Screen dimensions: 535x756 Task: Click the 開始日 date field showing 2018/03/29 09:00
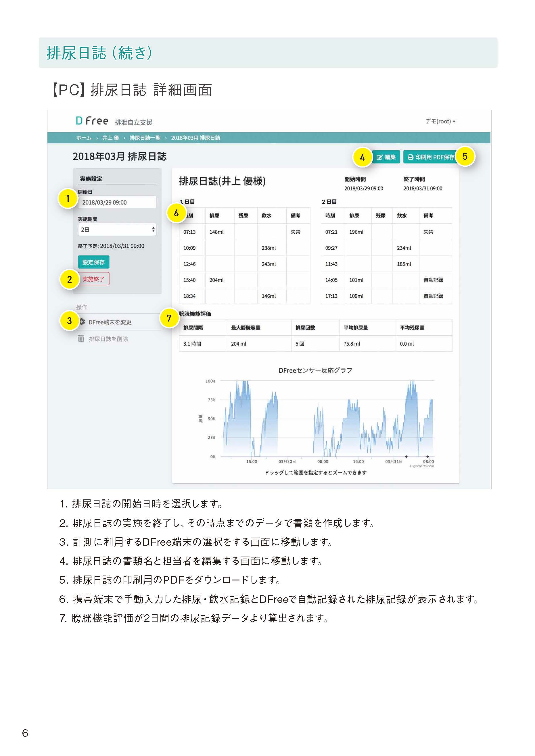[x=117, y=203]
